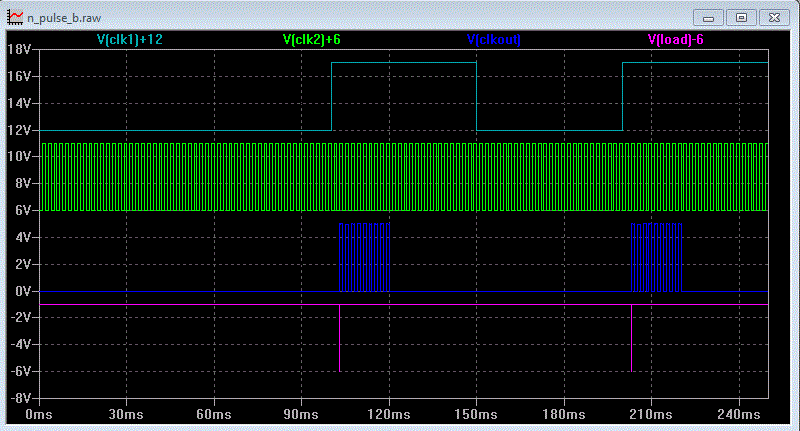Click the cyan clk1 falling edge near 150ms
Image resolution: width=800 pixels, height=431 pixels.
point(477,96)
